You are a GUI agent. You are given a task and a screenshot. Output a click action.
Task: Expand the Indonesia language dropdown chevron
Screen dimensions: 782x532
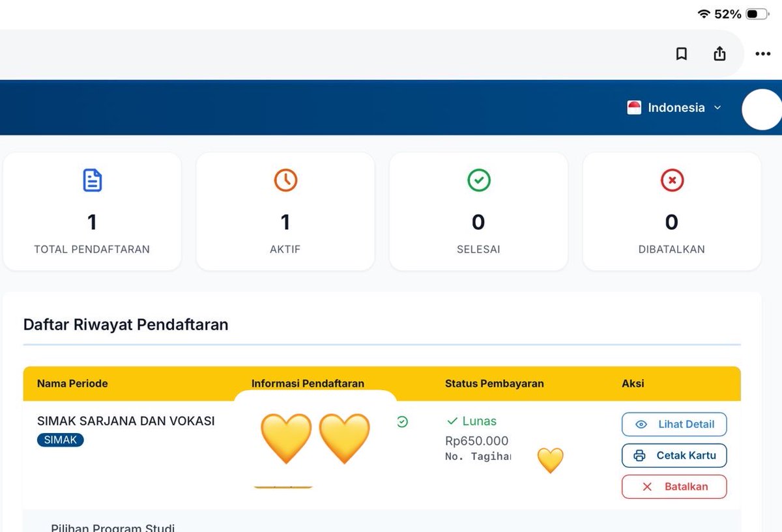click(x=717, y=107)
